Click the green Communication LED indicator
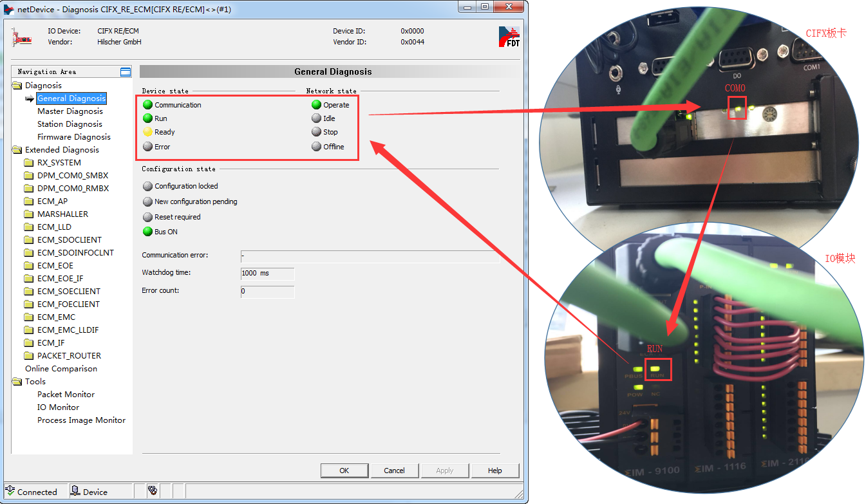The width and height of the screenshot is (866, 504). [148, 105]
